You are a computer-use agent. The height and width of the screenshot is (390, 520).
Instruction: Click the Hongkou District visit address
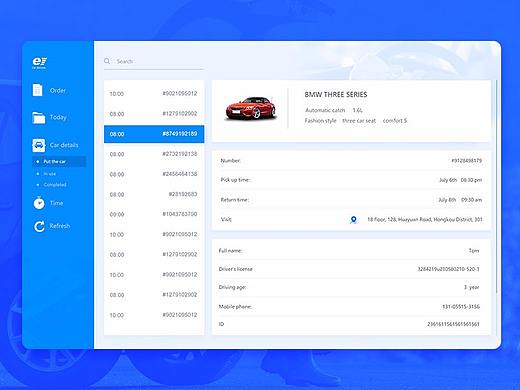425,219
